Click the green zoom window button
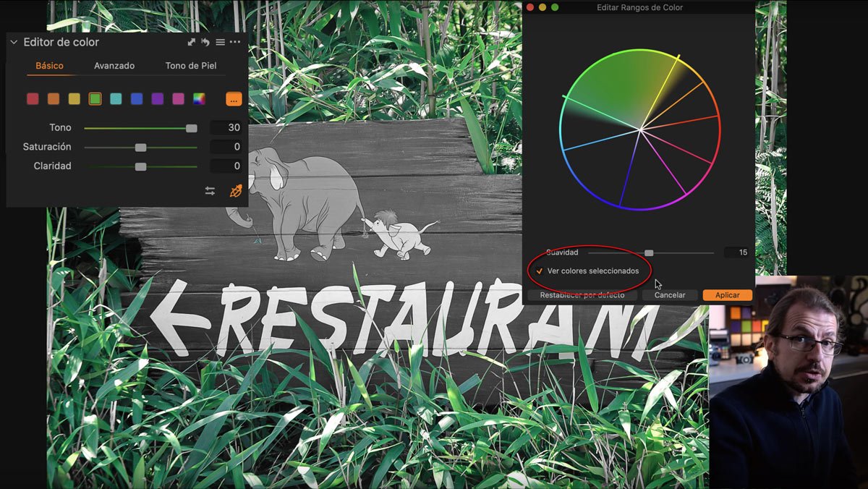 tap(555, 7)
